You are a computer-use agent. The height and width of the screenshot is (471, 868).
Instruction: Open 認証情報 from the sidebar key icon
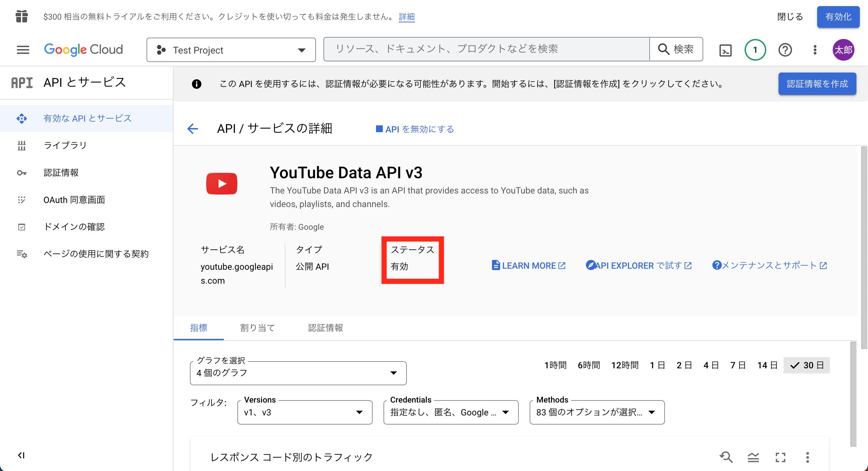(61, 172)
